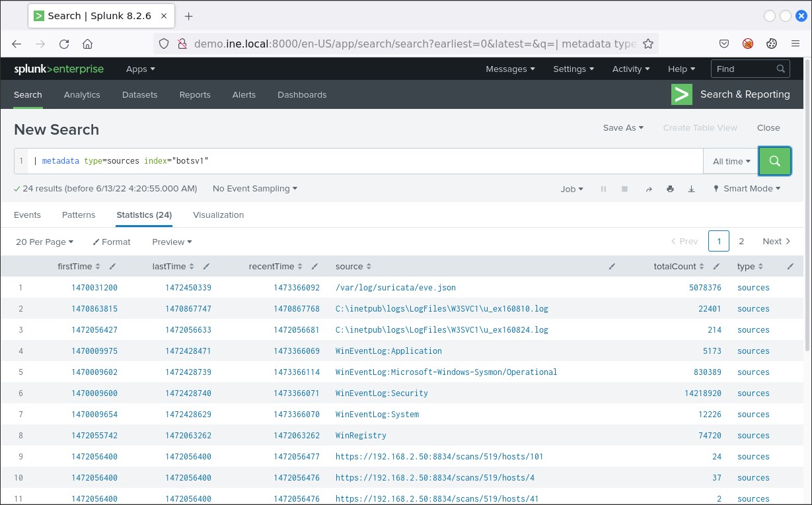Screen dimensions: 812x505
Task: Print the search results
Action: [670, 189]
